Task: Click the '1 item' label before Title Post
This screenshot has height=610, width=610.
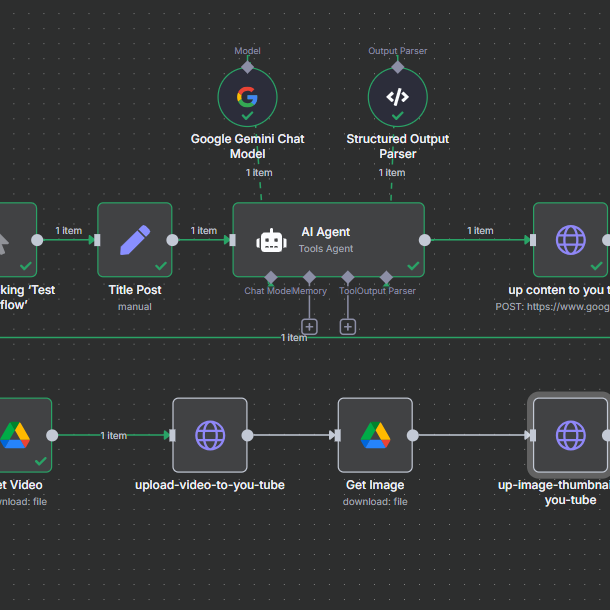Action: (x=68, y=231)
